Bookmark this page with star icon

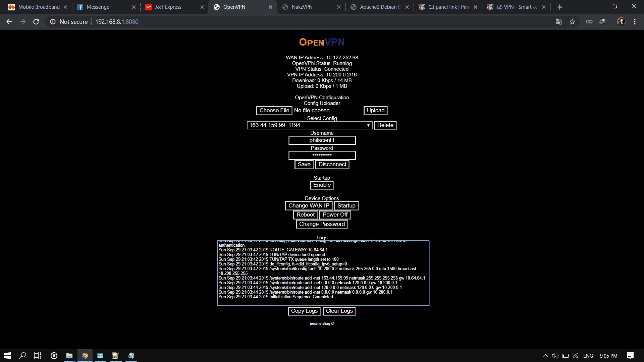tap(572, 22)
